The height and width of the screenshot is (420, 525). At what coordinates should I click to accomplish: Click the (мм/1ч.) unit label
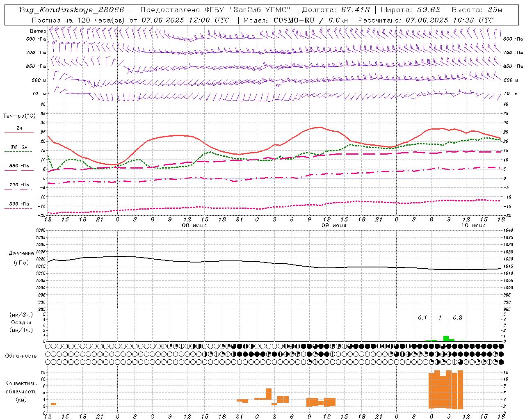pos(21,330)
